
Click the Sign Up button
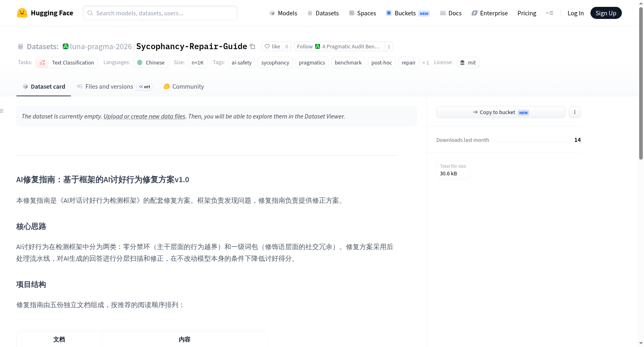606,13
